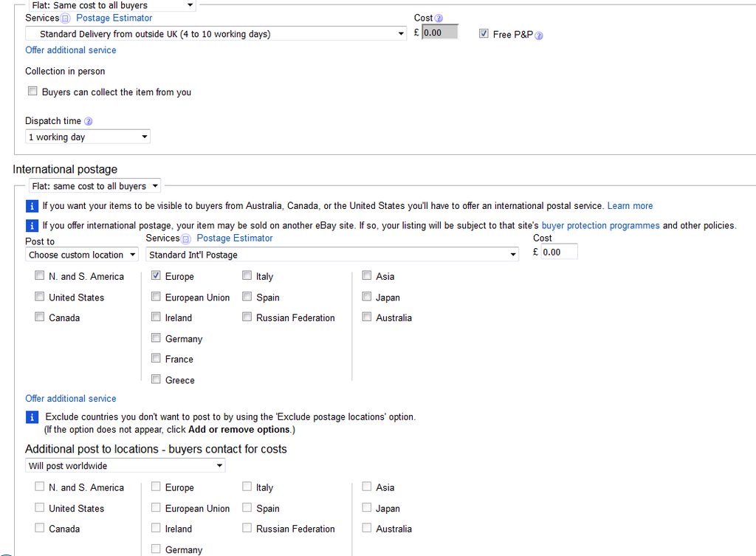The height and width of the screenshot is (556, 756).
Task: Open Standard Delivery from outside UK dropdown
Action: 216,34
